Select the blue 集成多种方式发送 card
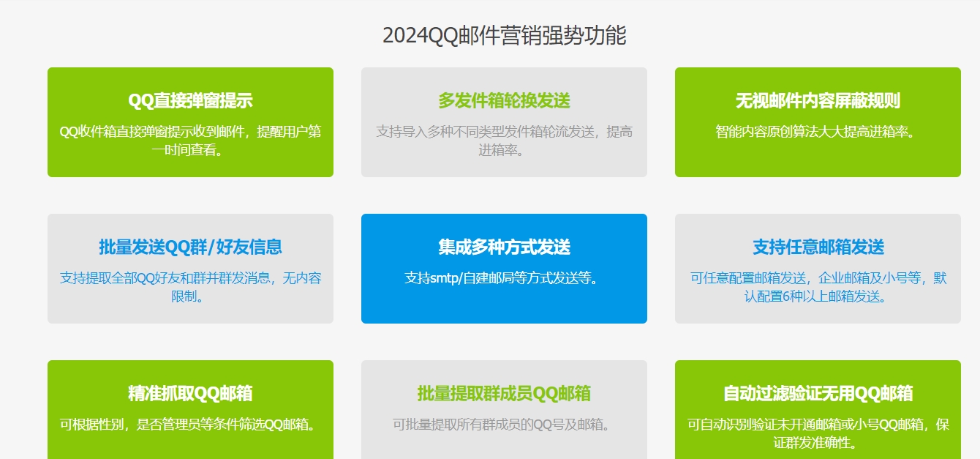 (x=504, y=269)
